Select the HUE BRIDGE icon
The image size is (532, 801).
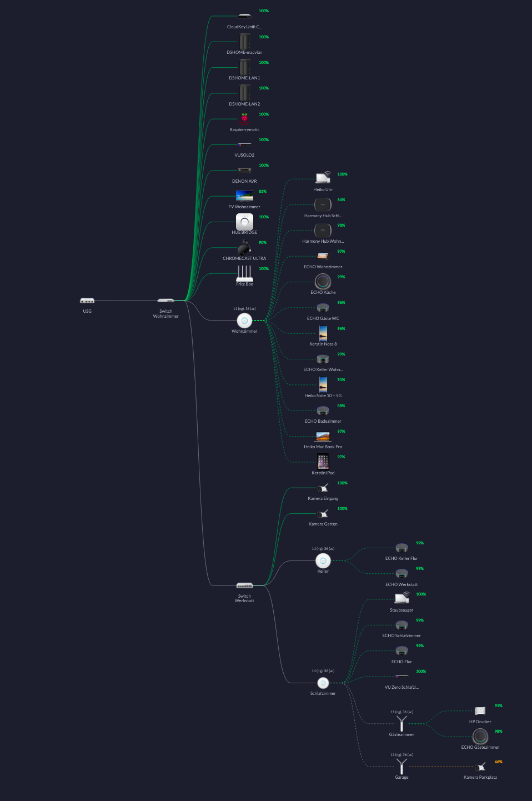pyautogui.click(x=244, y=222)
